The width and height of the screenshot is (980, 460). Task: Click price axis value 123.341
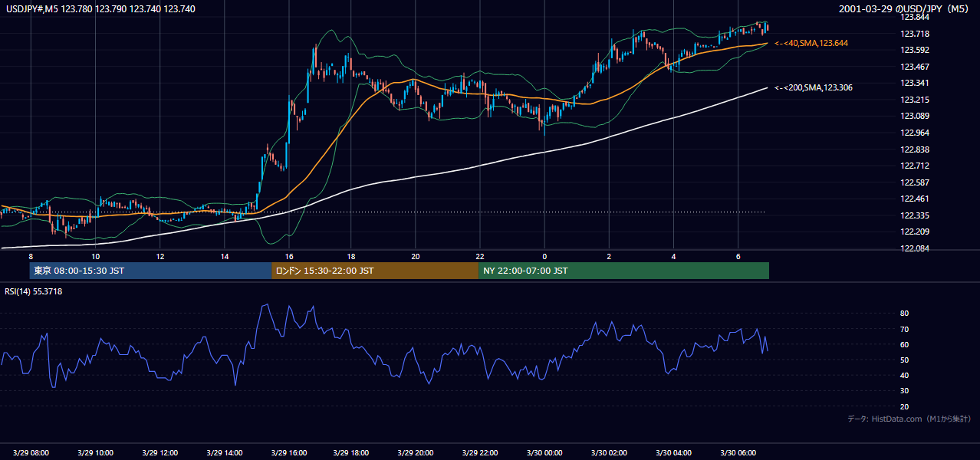point(916,83)
